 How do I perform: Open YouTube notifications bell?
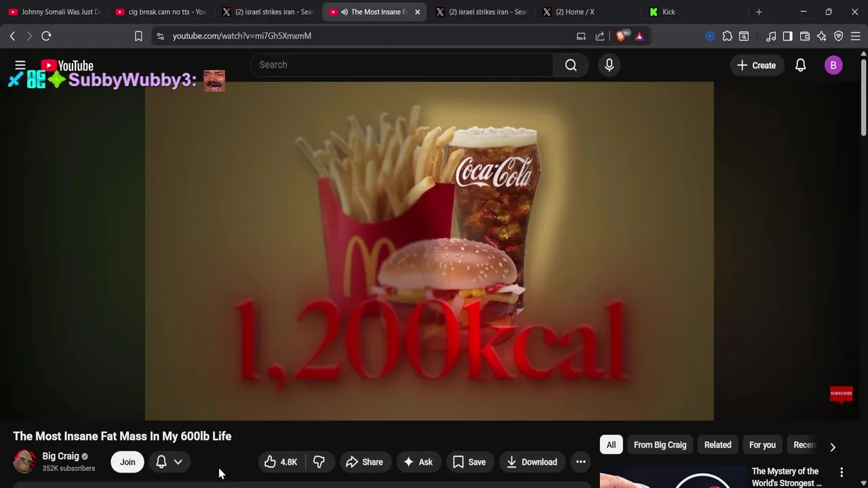point(800,65)
